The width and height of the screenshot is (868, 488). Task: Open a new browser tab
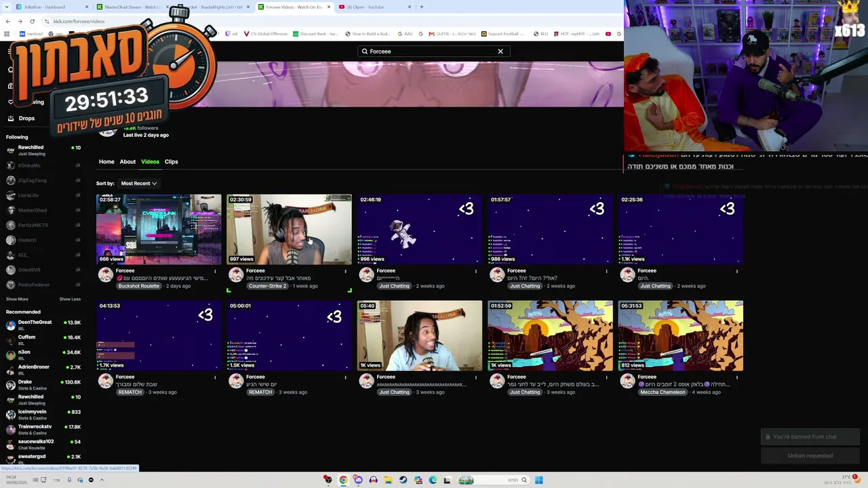point(422,7)
